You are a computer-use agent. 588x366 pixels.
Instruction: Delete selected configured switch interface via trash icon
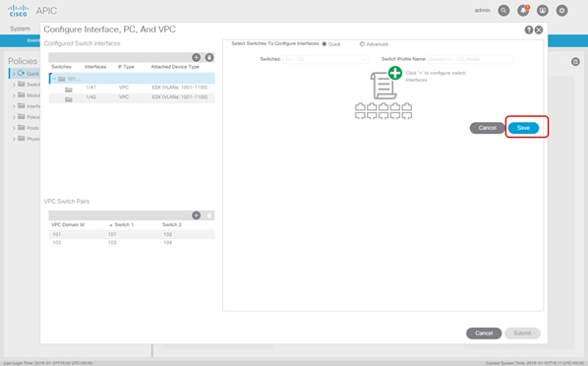click(x=209, y=57)
